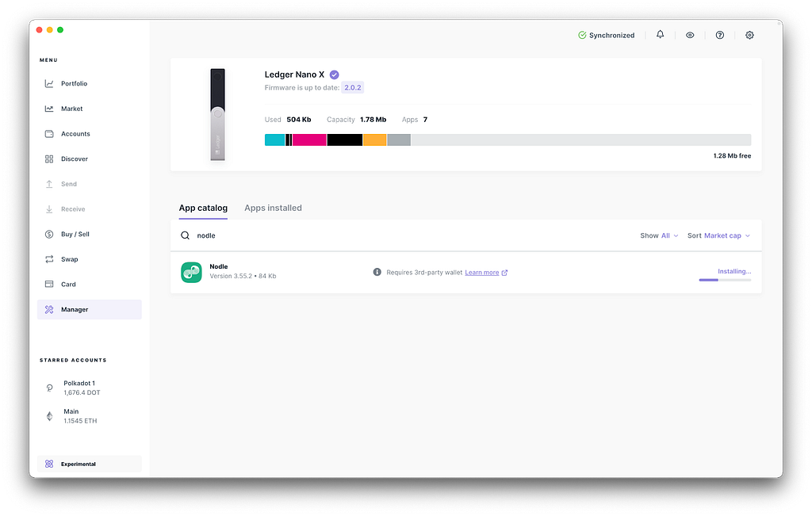Open the Experimental features button
Viewport: 812px width, 516px height.
[x=89, y=464]
